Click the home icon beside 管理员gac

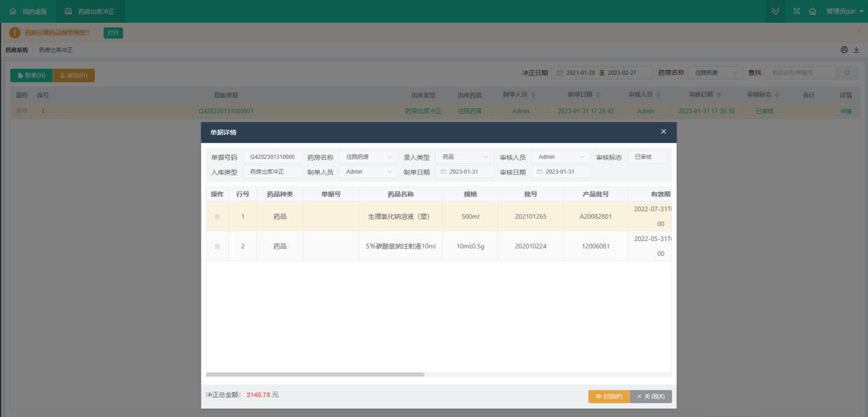812,12
